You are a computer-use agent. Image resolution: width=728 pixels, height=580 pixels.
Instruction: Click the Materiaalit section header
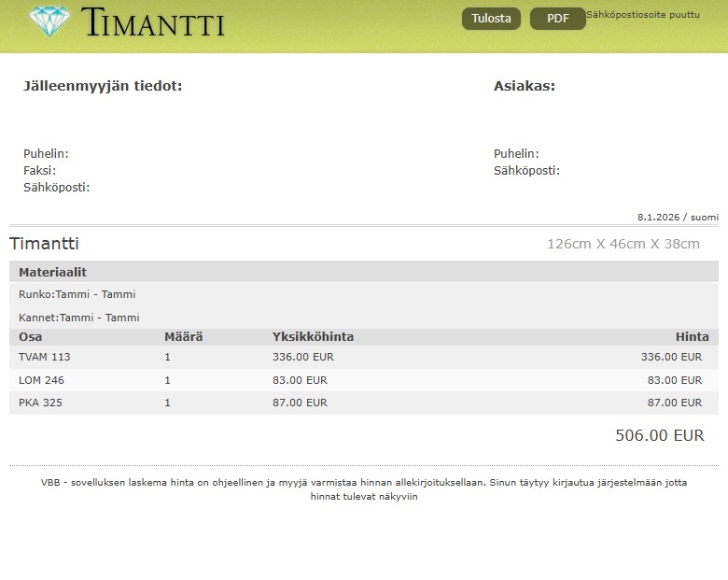coord(53,272)
